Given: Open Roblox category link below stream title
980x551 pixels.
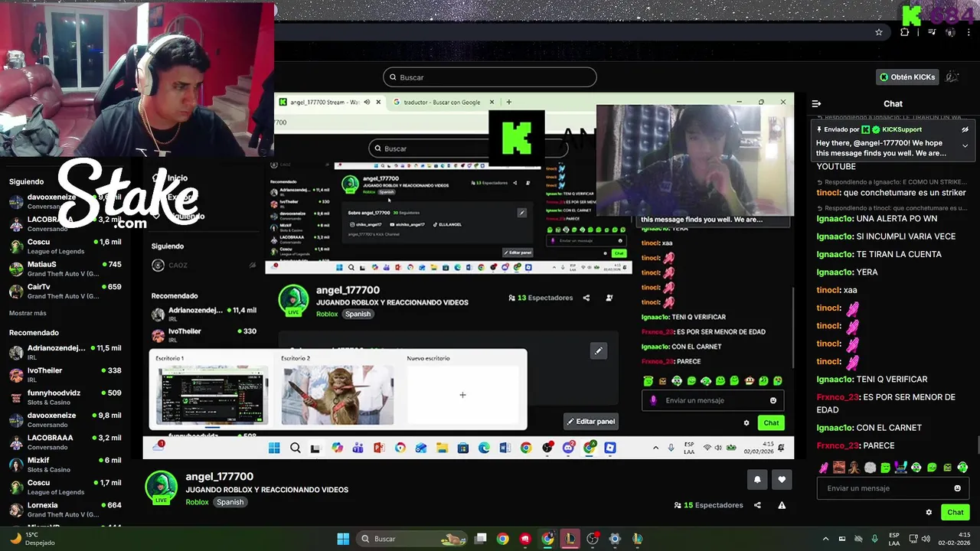Looking at the screenshot, I should (197, 502).
